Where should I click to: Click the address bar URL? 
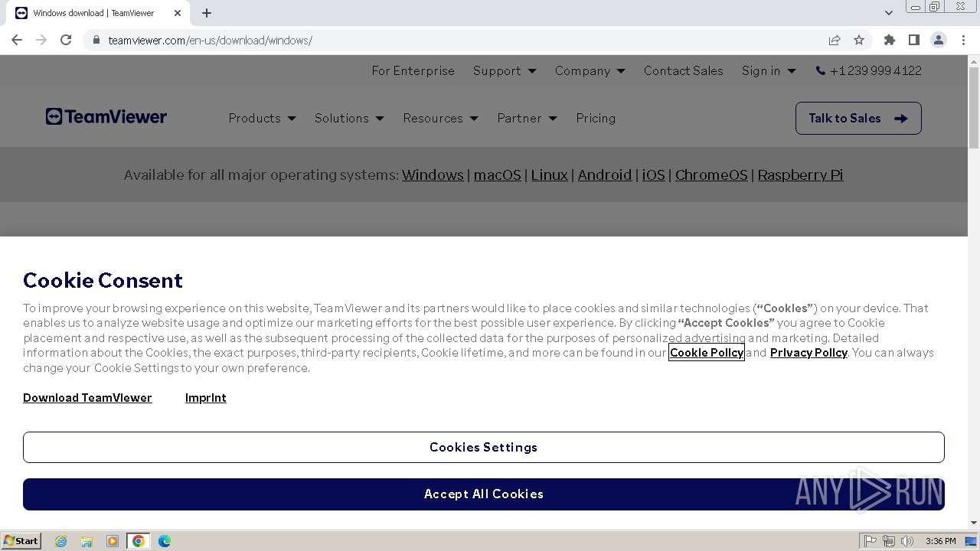coord(211,40)
